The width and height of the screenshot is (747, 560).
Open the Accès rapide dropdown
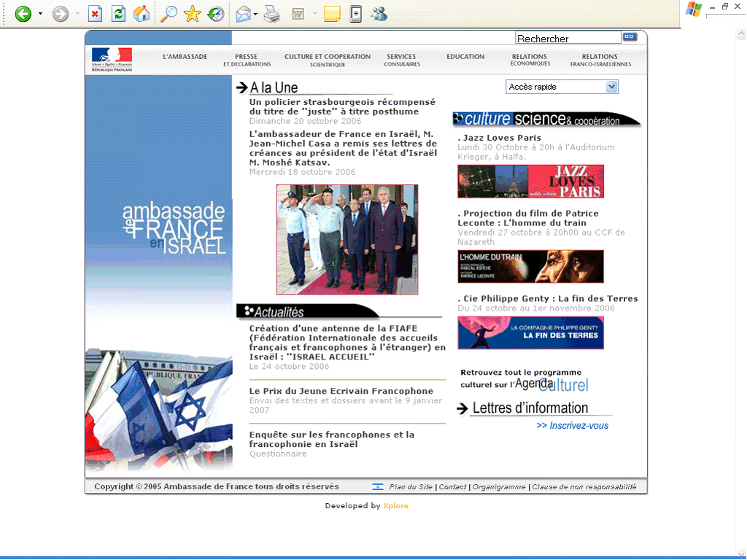coord(562,87)
